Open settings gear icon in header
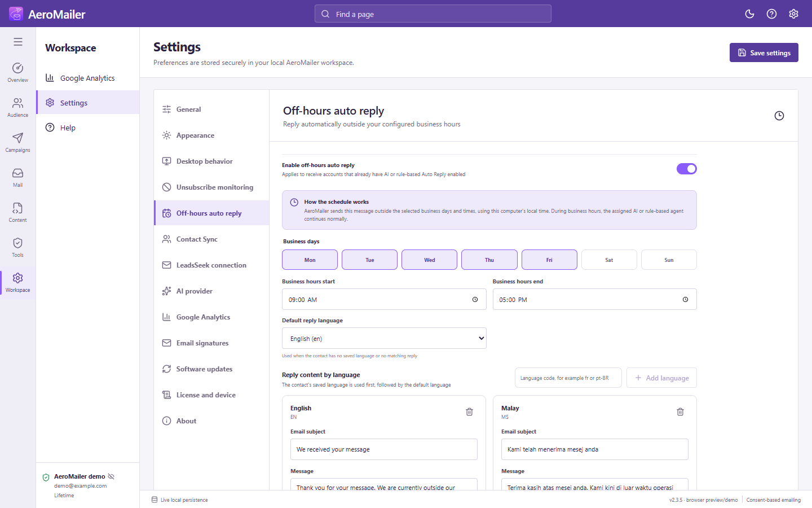812x508 pixels. pyautogui.click(x=793, y=14)
